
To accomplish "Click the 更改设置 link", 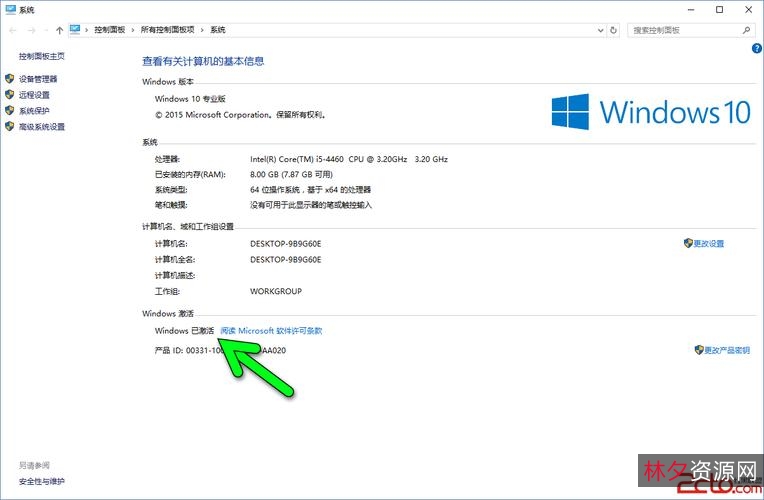I will point(709,243).
